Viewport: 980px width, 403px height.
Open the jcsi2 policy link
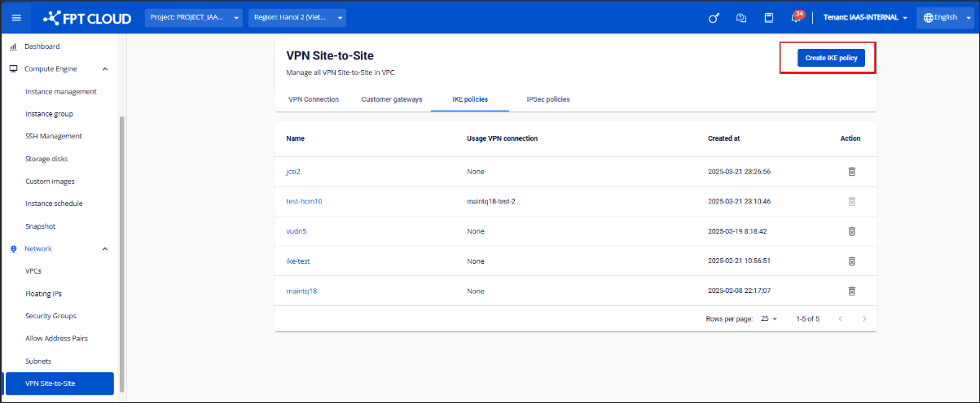click(294, 172)
